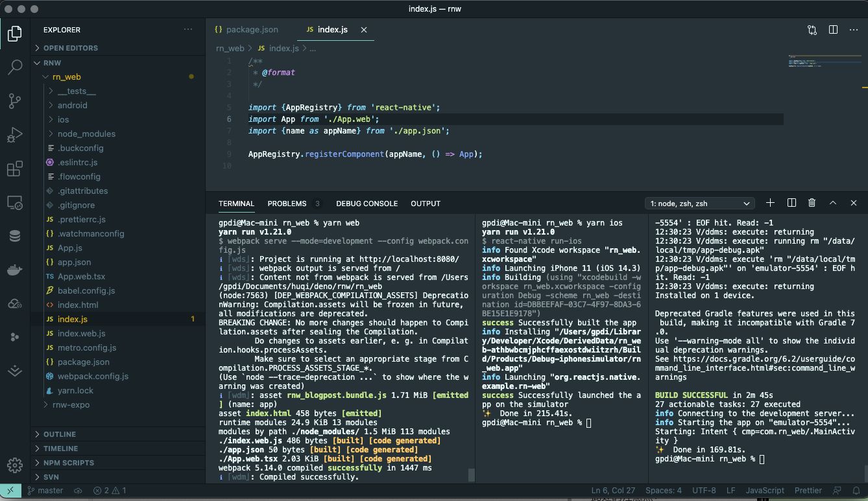This screenshot has width=868, height=501.
Task: Create a new terminal with plus icon
Action: coord(770,203)
